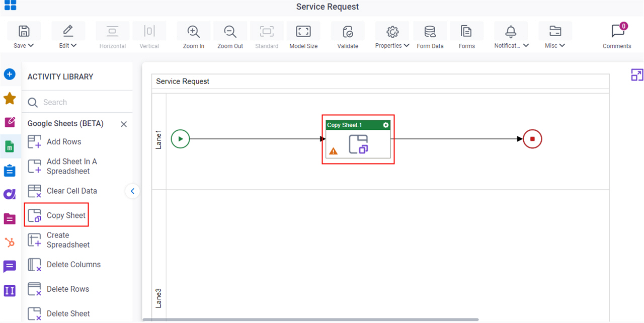Click the warning icon on Copy Sheet.1
The height and width of the screenshot is (323, 644).
click(333, 151)
